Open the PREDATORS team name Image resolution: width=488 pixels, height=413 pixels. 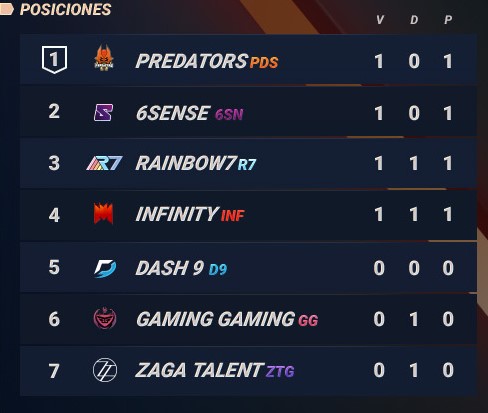tap(192, 61)
